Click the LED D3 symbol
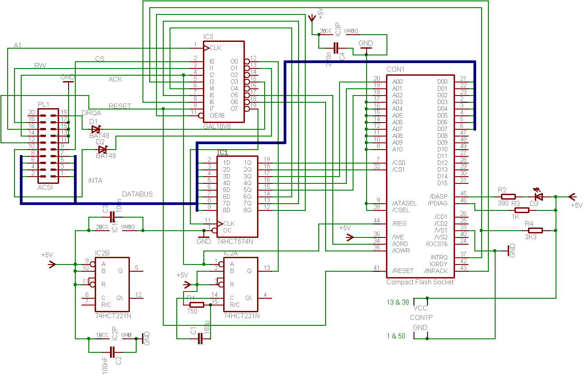588x383 pixels. [538, 196]
